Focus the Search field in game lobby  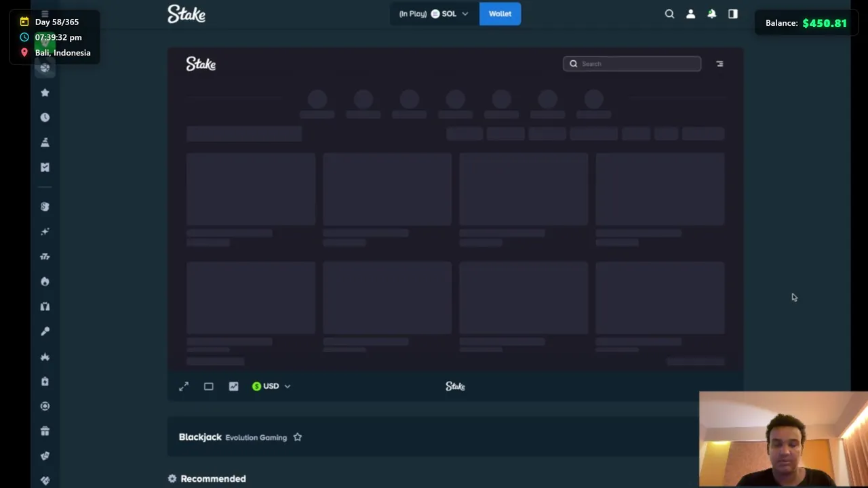[631, 64]
